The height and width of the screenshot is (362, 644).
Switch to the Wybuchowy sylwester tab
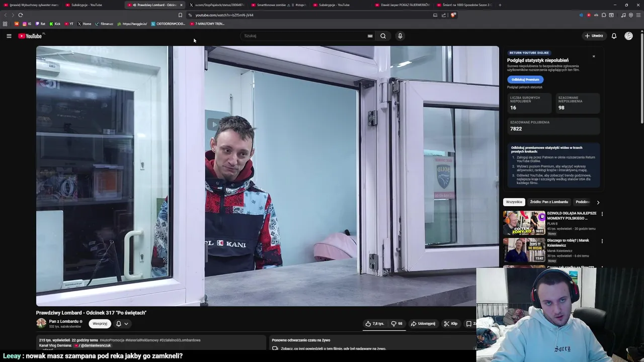tap(31, 5)
